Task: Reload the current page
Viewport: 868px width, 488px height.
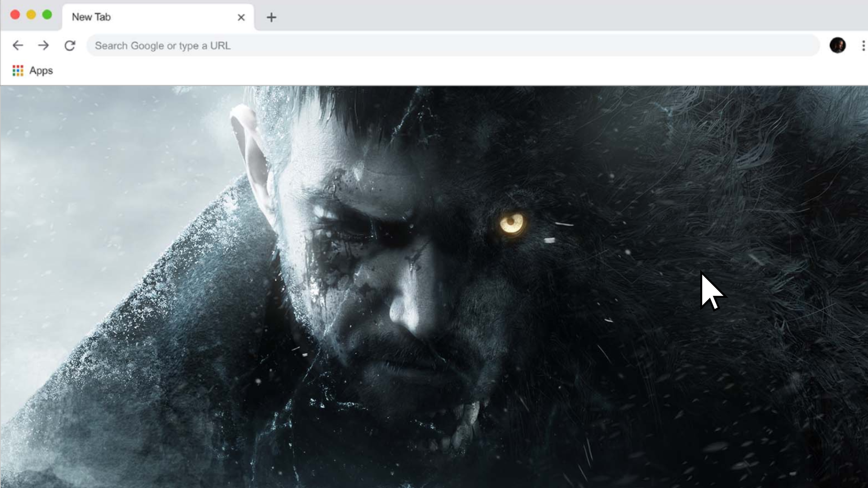Action: pos(70,45)
